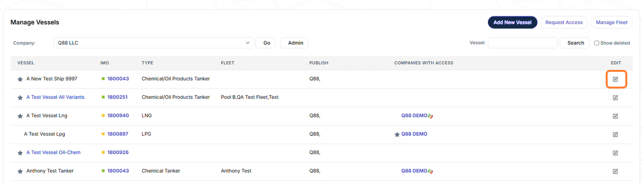Click the TYPE column header

coord(147,63)
